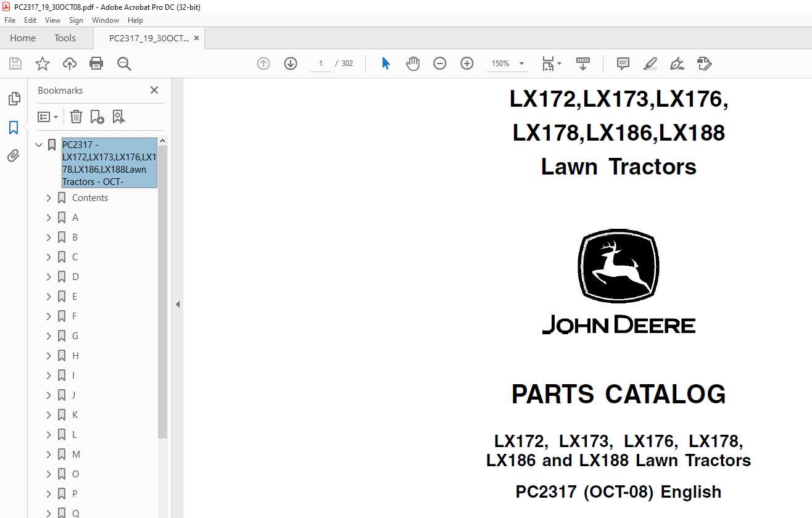The height and width of the screenshot is (518, 812).
Task: Click bookmarks scrollbar up arrow
Action: (x=163, y=141)
